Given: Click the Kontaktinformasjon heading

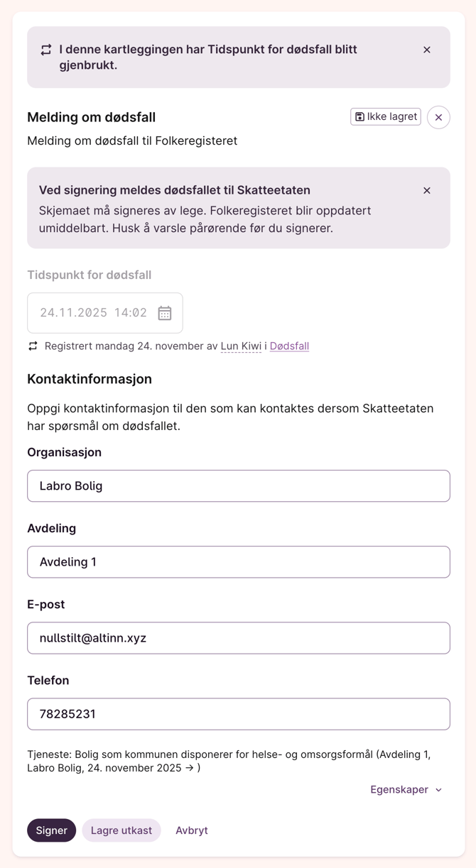Looking at the screenshot, I should point(90,379).
